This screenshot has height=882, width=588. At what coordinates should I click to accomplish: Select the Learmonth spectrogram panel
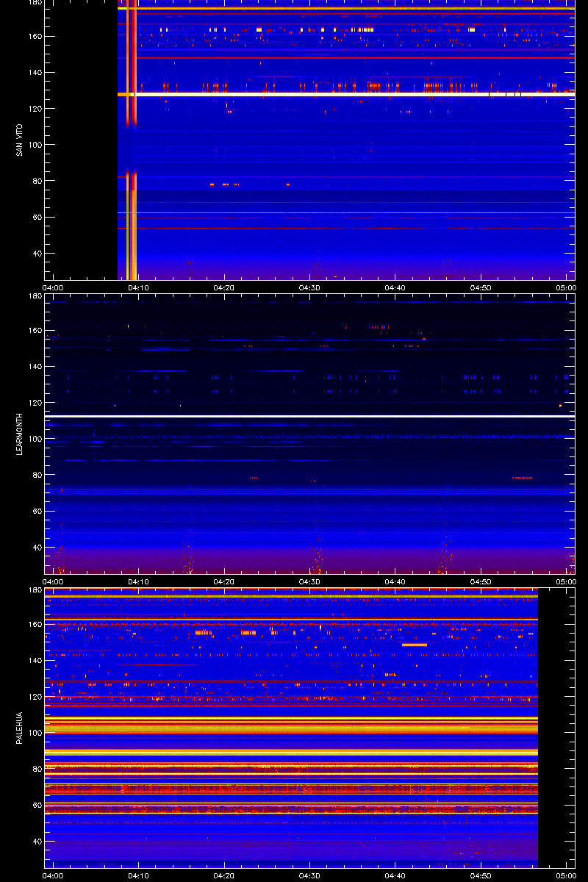coord(309,434)
